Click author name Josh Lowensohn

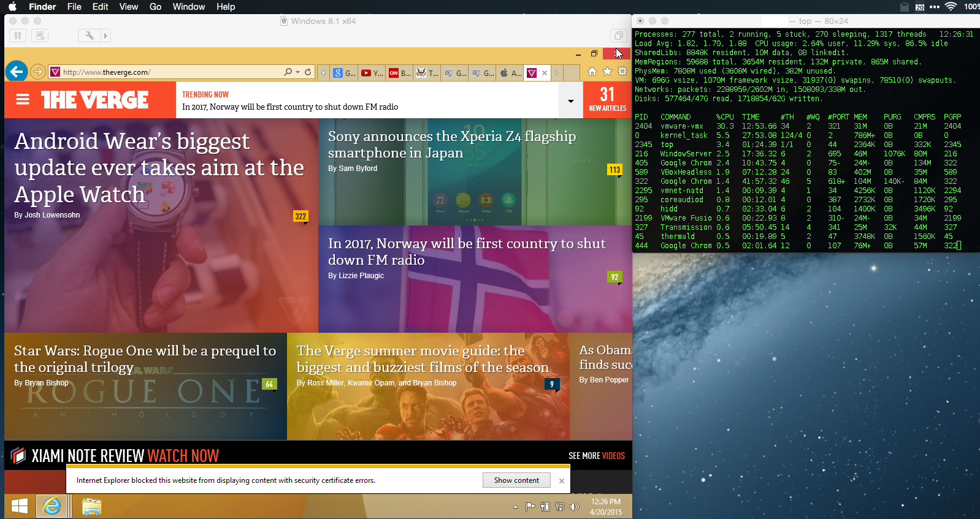pyautogui.click(x=52, y=215)
